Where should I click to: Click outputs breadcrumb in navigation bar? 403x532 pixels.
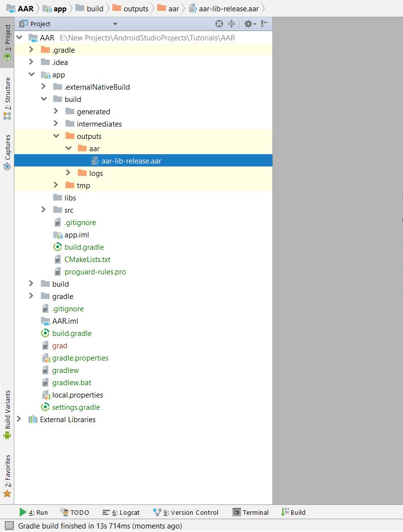point(131,8)
